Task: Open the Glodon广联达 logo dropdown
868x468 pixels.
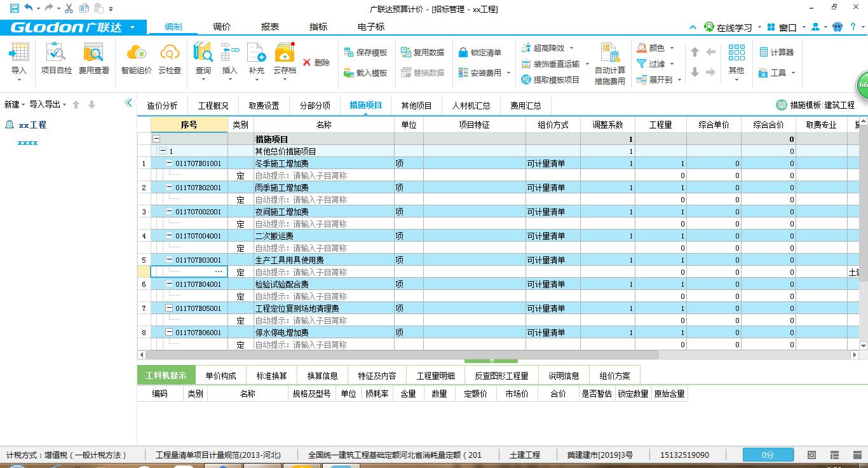Action: pos(132,27)
